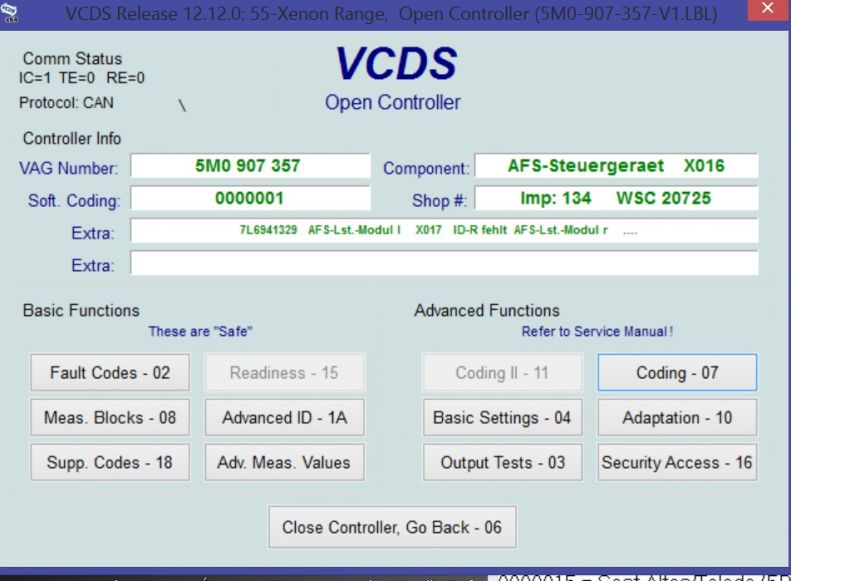Viewport: 850px width, 581px height.
Task: Open Coding - 07
Action: click(x=677, y=372)
